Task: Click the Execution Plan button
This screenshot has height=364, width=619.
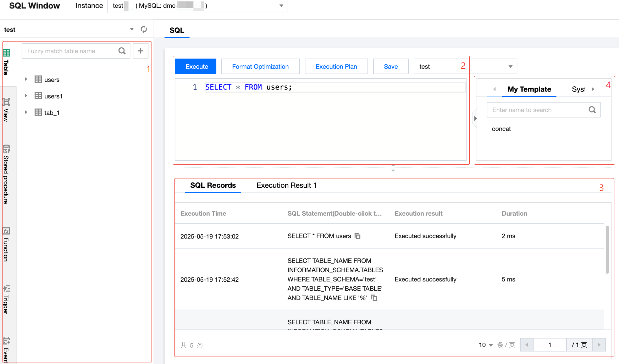Action: [x=336, y=67]
